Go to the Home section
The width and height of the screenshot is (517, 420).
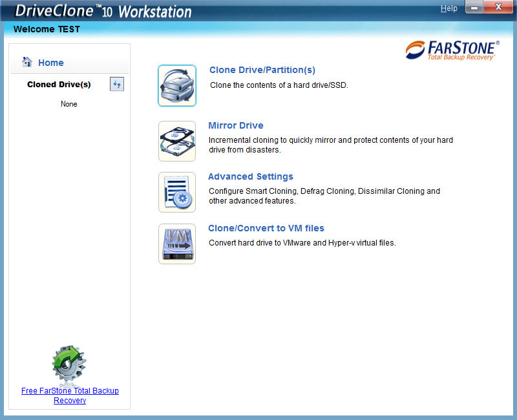(x=51, y=63)
